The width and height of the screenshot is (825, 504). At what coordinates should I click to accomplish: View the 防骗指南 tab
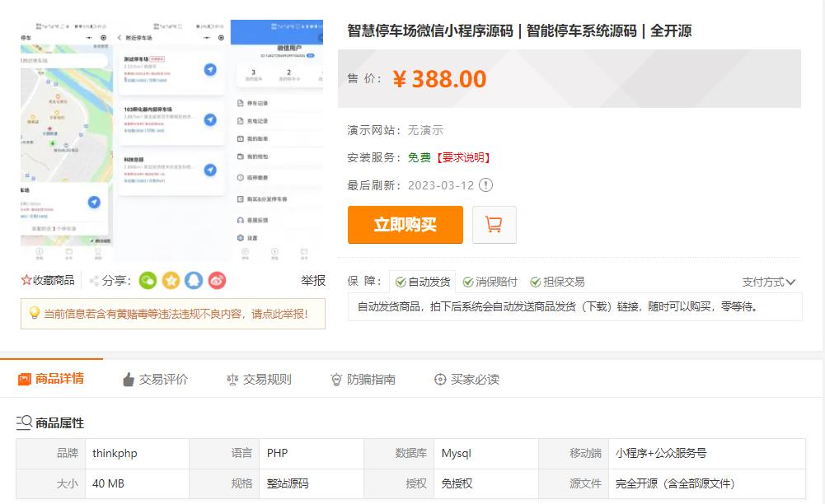[363, 380]
